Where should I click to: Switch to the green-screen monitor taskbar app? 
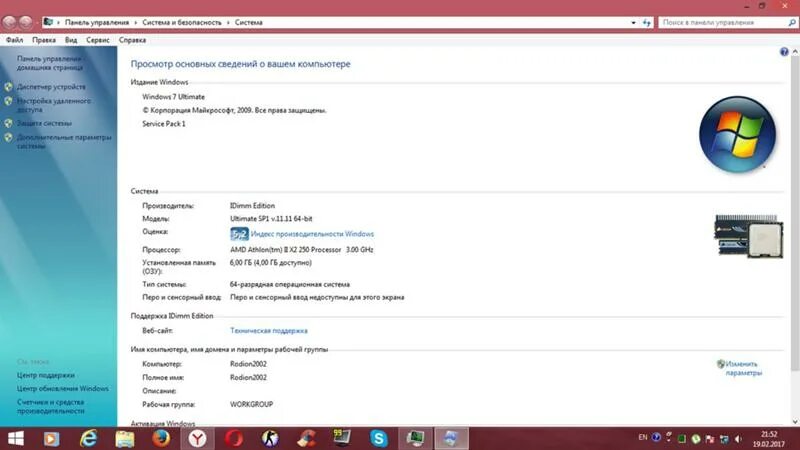pyautogui.click(x=415, y=439)
